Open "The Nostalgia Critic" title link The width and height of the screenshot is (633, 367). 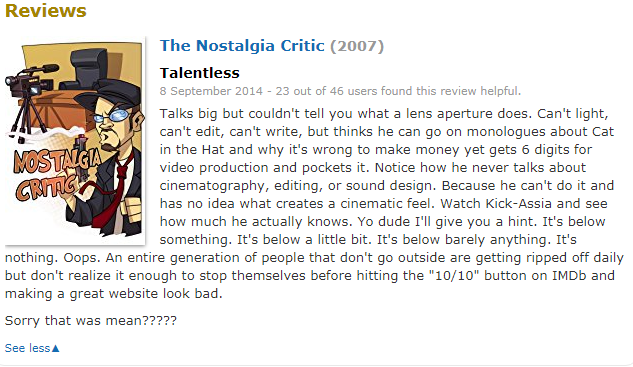tap(242, 46)
